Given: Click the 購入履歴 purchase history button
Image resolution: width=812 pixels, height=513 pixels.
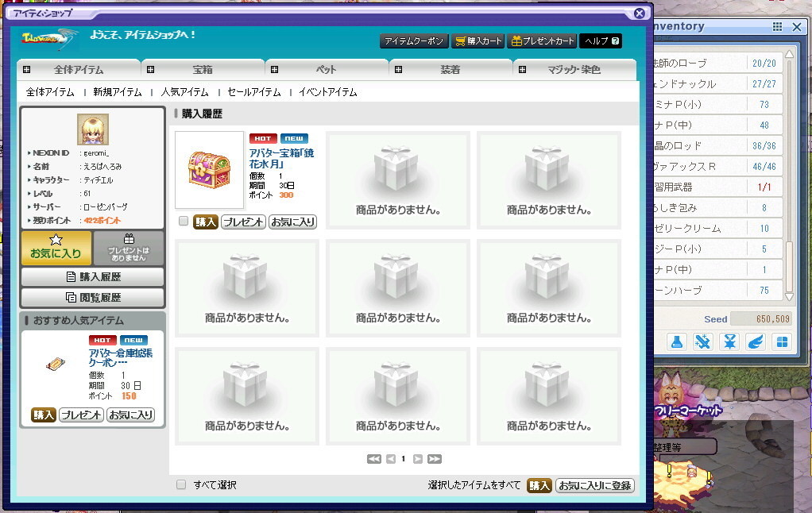Looking at the screenshot, I should tap(91, 276).
